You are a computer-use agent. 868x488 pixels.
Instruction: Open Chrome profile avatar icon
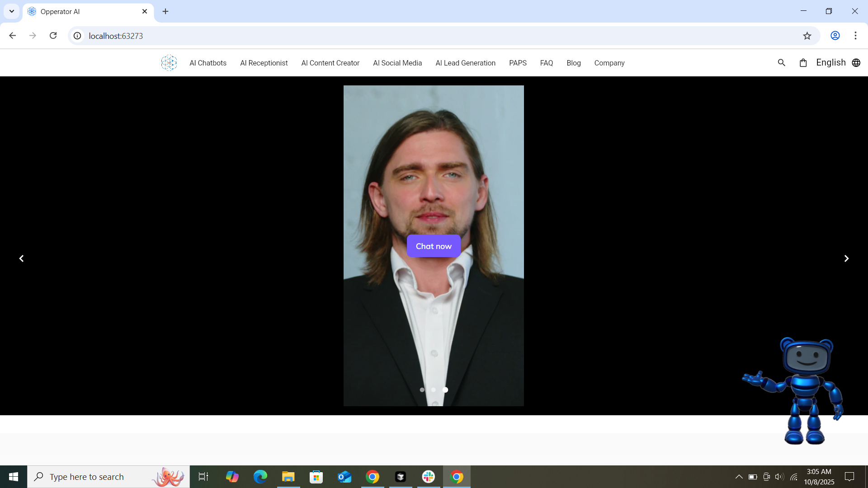point(835,36)
